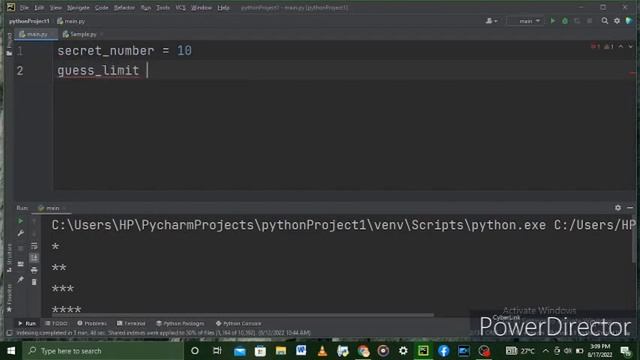Open the Problems tool window
640x360 pixels.
[92, 323]
